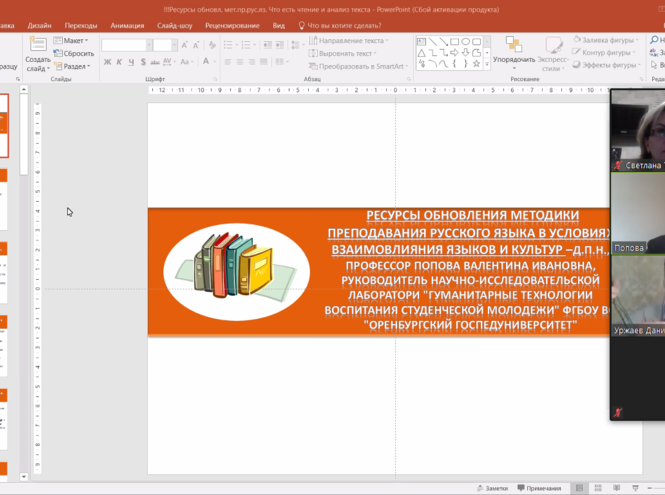Image resolution: width=665 pixels, height=495 pixels.
Task: Expand the Макет (Layout) dropdown
Action: tap(72, 41)
